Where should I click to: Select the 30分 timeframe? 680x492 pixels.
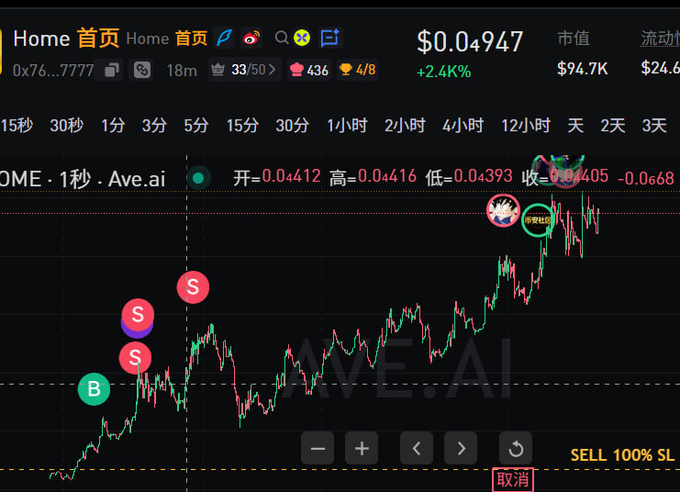292,125
